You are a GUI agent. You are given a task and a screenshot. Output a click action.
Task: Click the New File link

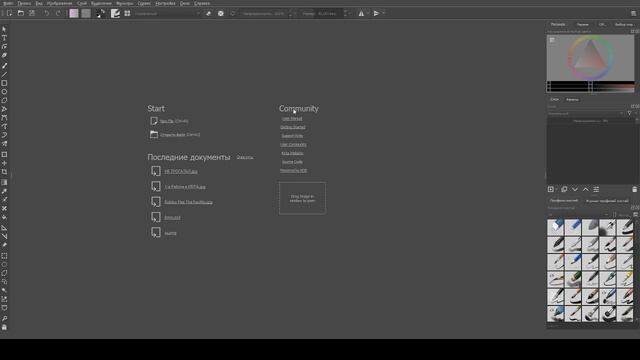point(167,121)
